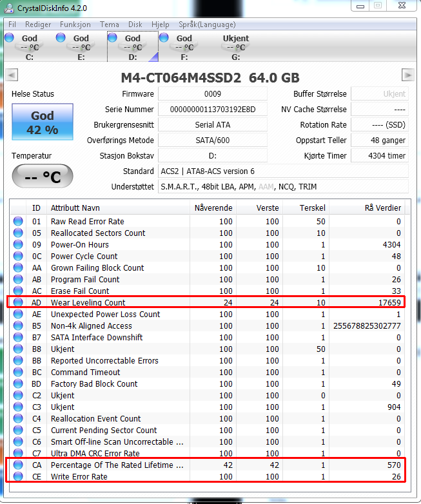Click the Rå Verdier column header

[x=367, y=208]
